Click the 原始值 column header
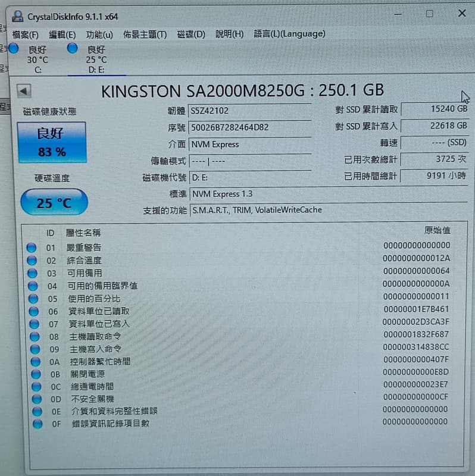 click(x=436, y=230)
